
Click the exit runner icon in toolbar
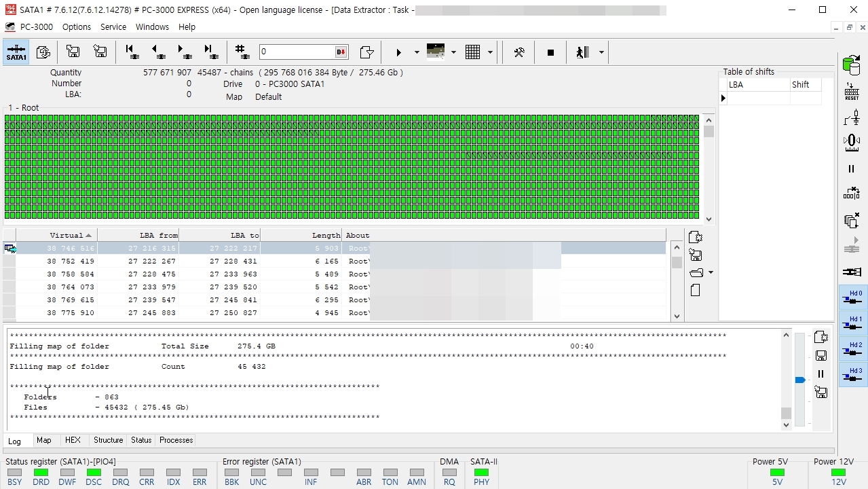(582, 52)
